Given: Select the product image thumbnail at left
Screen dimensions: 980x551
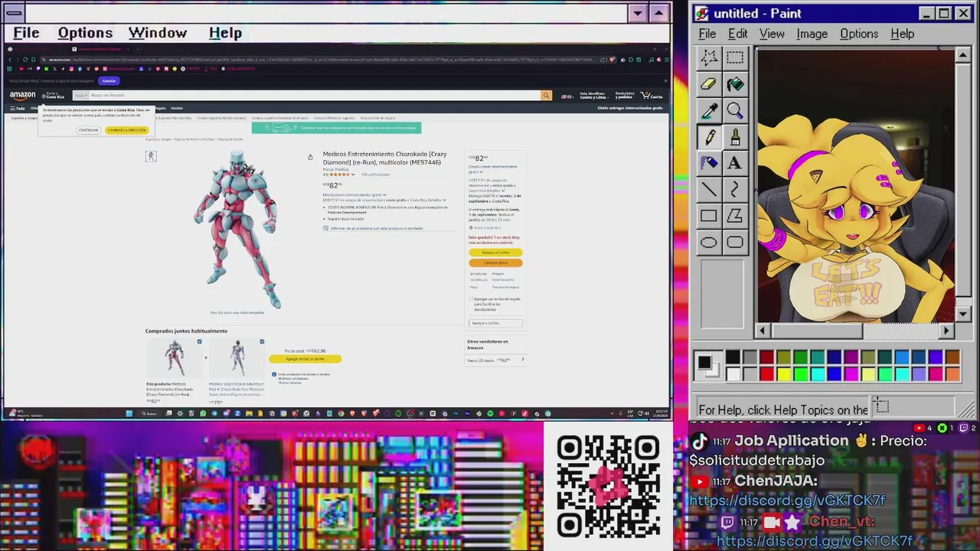Looking at the screenshot, I should [x=151, y=157].
